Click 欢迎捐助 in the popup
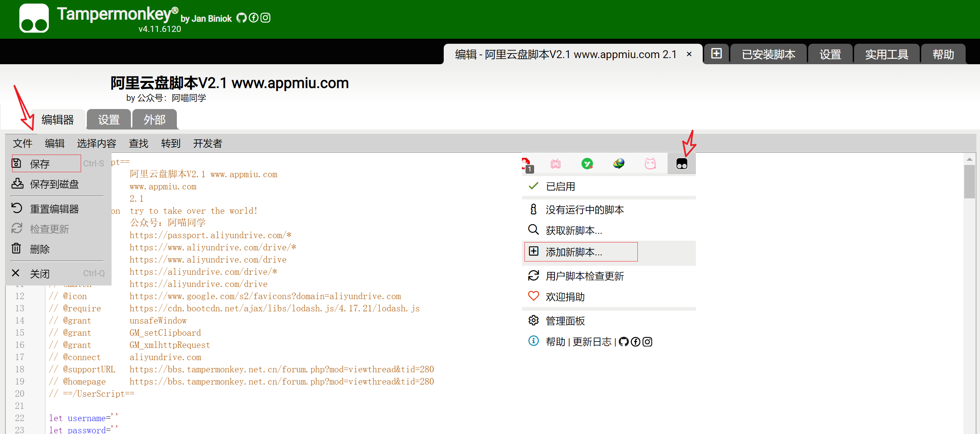Screen dimensions: 980x434 pos(609,297)
